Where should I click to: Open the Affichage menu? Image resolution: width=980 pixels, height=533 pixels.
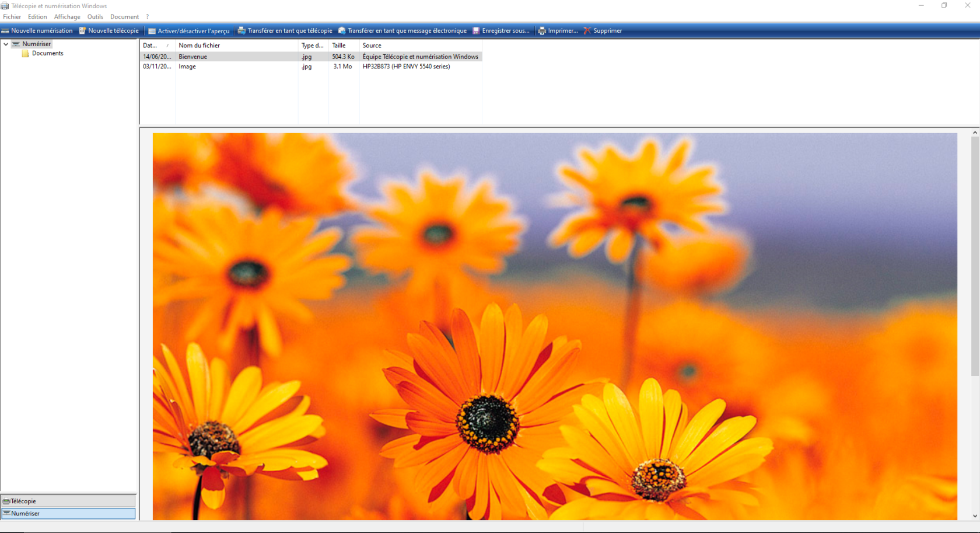click(x=67, y=17)
